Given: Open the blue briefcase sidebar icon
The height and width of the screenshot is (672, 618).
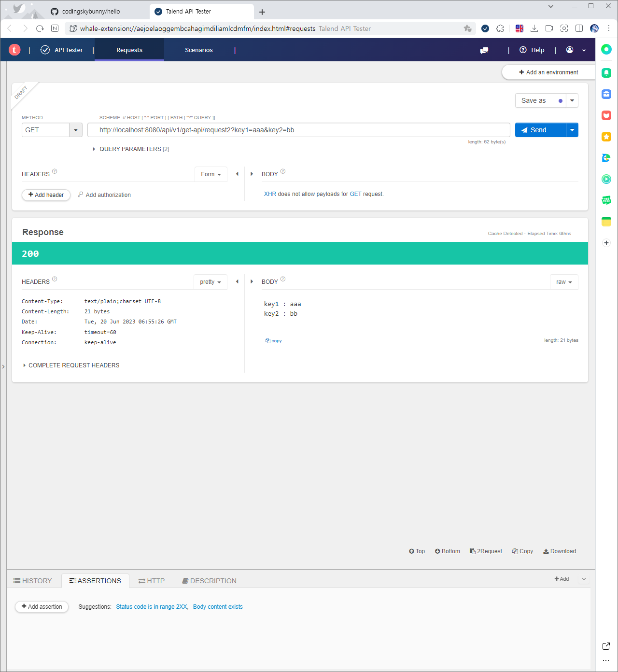Looking at the screenshot, I should tap(606, 94).
